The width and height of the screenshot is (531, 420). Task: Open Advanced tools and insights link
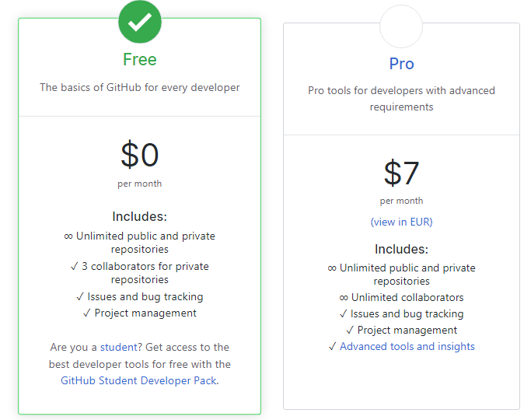pos(407,347)
